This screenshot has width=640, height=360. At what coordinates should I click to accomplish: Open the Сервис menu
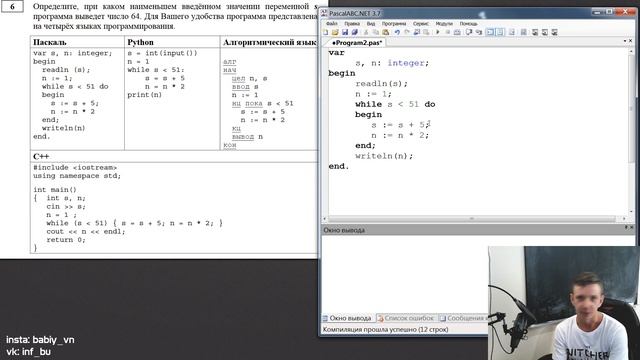[421, 24]
